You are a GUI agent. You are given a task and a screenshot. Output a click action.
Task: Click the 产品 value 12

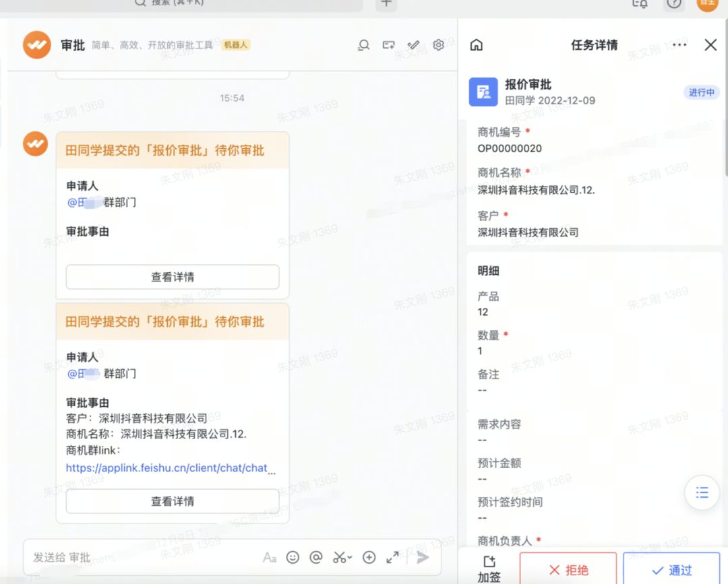[483, 312]
